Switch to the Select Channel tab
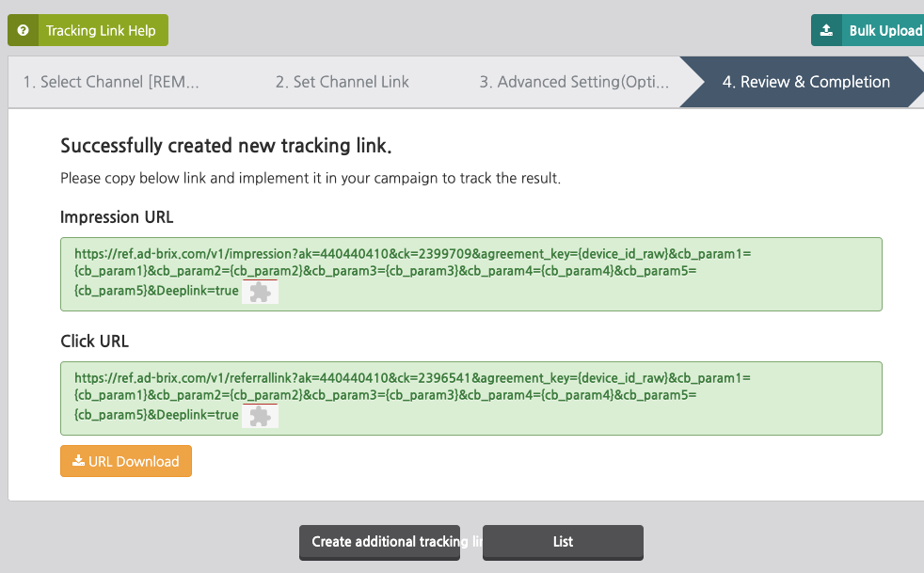 (113, 82)
